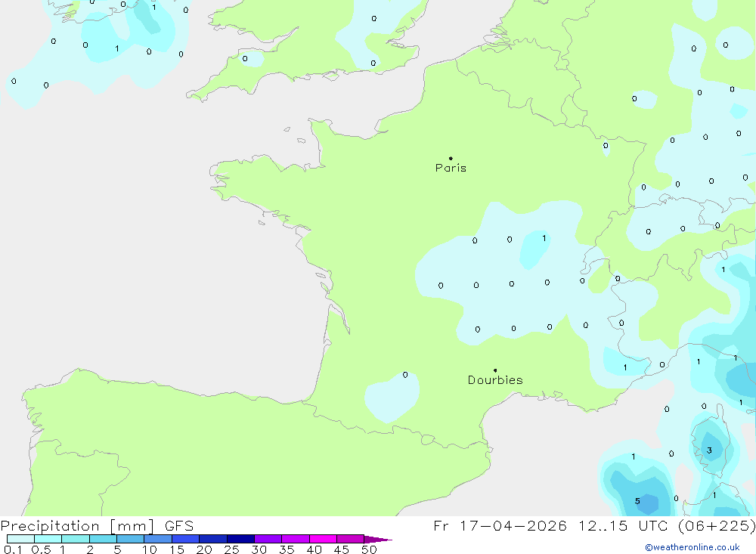Pick the purple 30-35 legend swatch

tap(268, 539)
